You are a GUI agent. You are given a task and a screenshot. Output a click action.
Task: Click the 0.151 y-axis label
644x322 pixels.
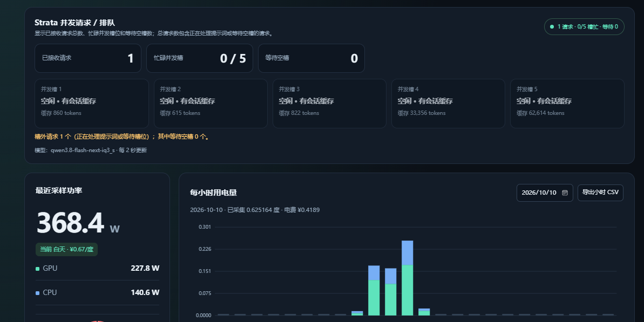pos(205,271)
